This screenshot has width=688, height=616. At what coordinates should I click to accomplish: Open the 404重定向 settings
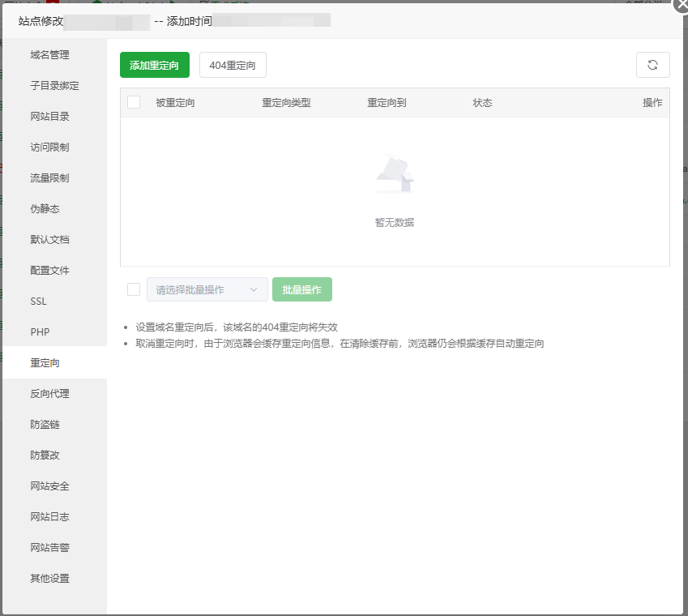coord(233,64)
